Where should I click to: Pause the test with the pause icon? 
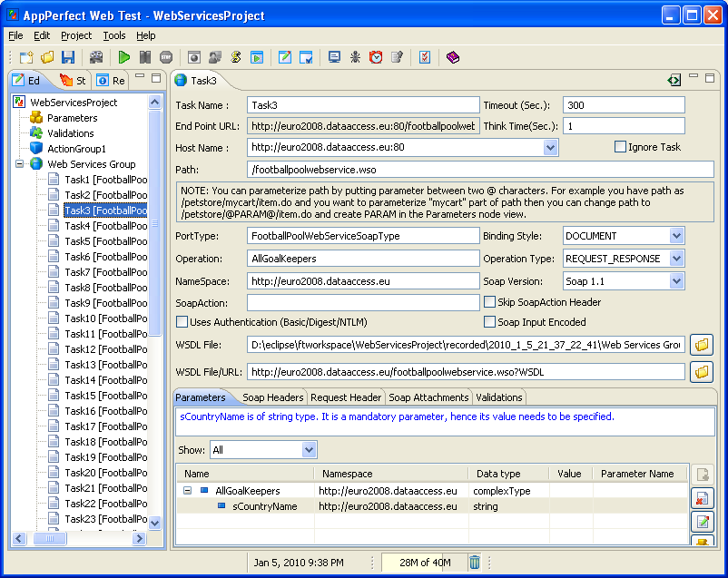[x=145, y=57]
